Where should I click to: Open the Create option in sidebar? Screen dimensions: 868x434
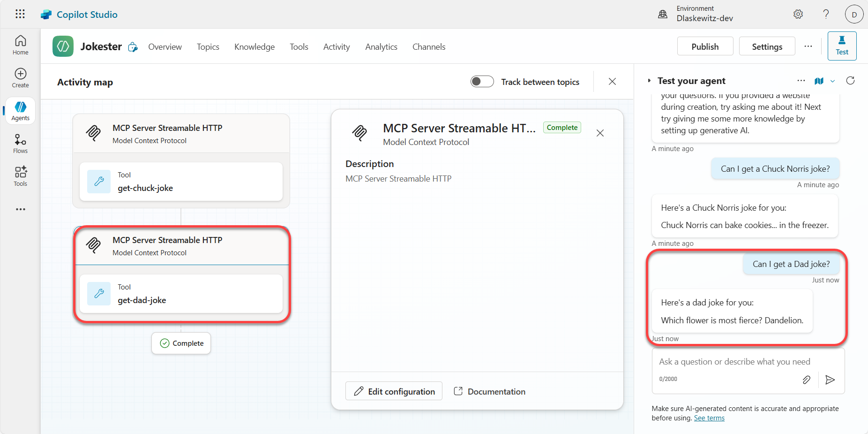pos(20,78)
